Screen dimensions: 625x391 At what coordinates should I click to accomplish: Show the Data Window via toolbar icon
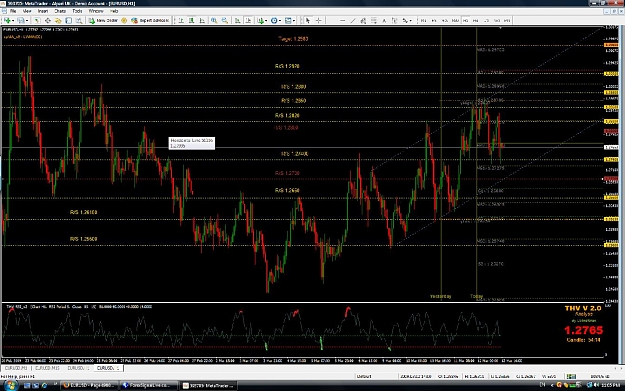tap(47, 20)
